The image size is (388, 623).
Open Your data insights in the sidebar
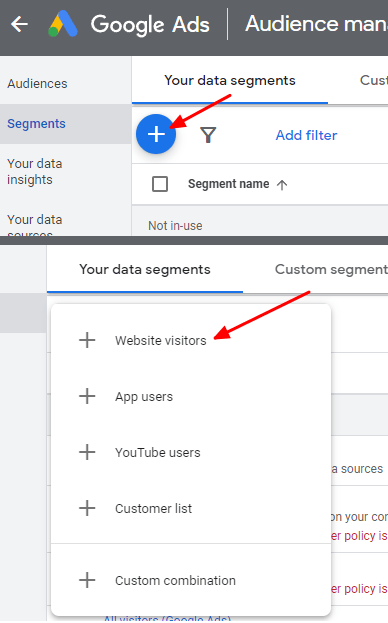[35, 172]
